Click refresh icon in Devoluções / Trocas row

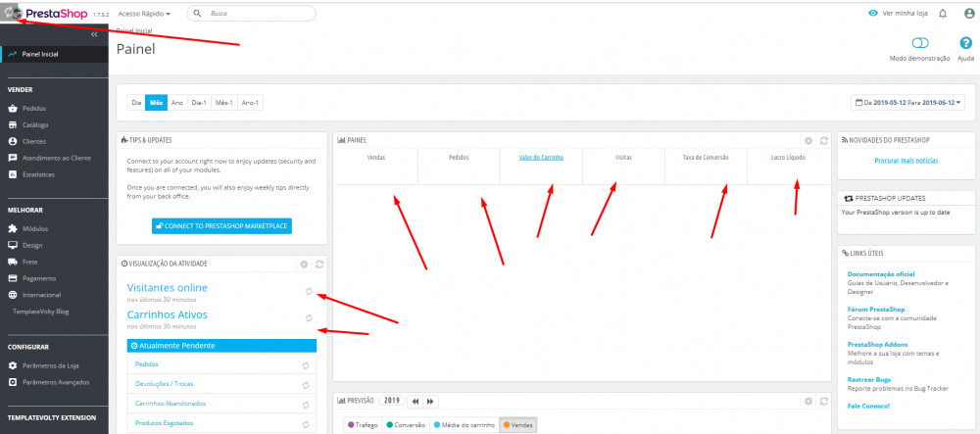click(x=306, y=385)
